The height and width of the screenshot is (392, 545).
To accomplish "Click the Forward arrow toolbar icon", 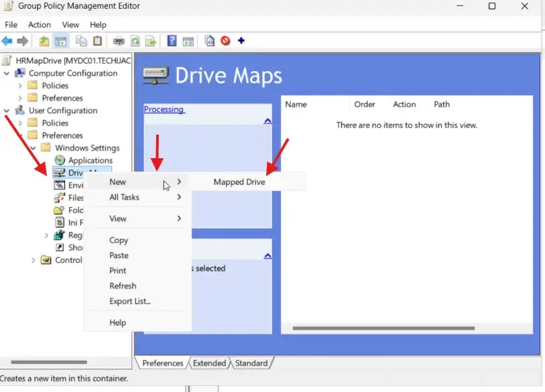I will [23, 41].
